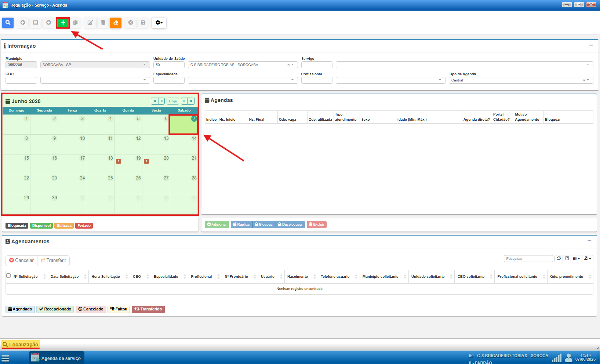
Task: Click the Transferir button
Action: pyautogui.click(x=54, y=261)
